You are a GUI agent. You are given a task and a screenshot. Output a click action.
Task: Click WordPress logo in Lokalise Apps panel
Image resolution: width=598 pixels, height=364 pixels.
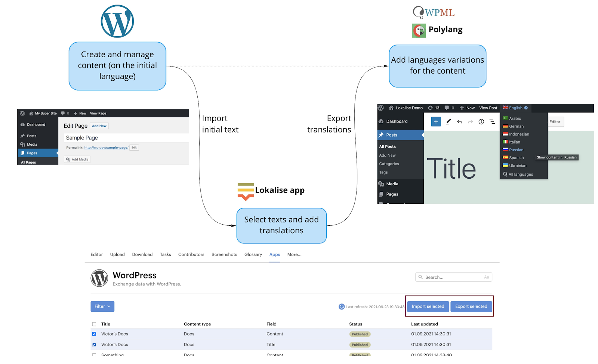pyautogui.click(x=99, y=278)
